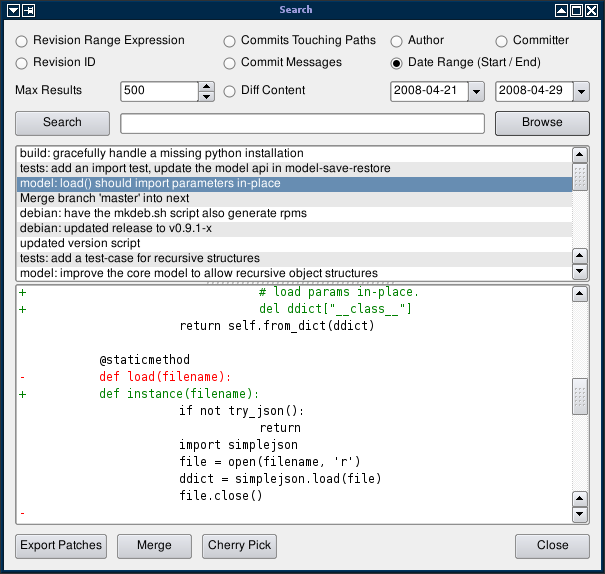Click the removed line 'def load(filename):'
Image resolution: width=605 pixels, height=574 pixels.
pos(165,377)
